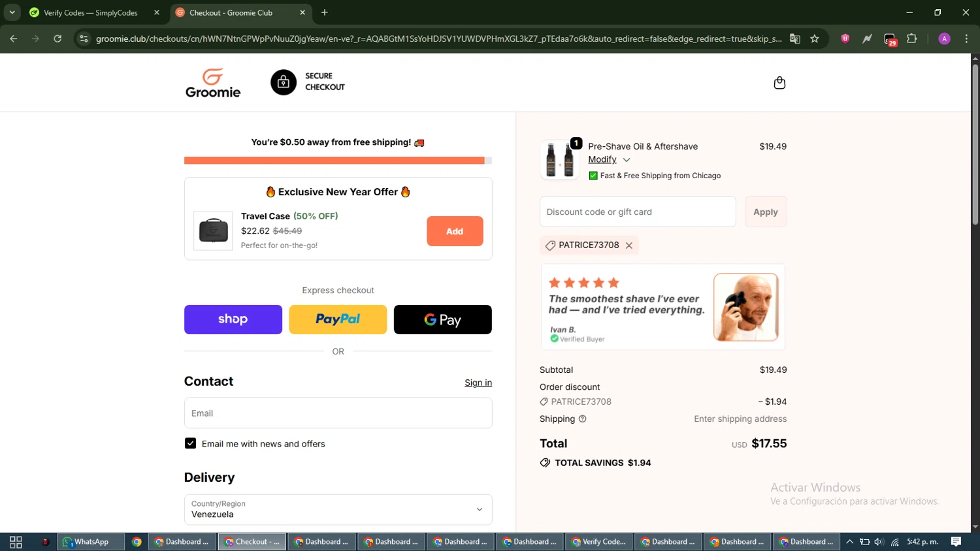Click the Modify link under product
The width and height of the screenshot is (980, 551).
(x=602, y=159)
